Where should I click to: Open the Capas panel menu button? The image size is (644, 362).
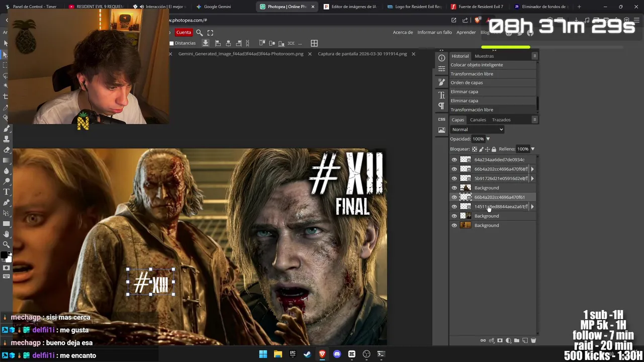534,120
